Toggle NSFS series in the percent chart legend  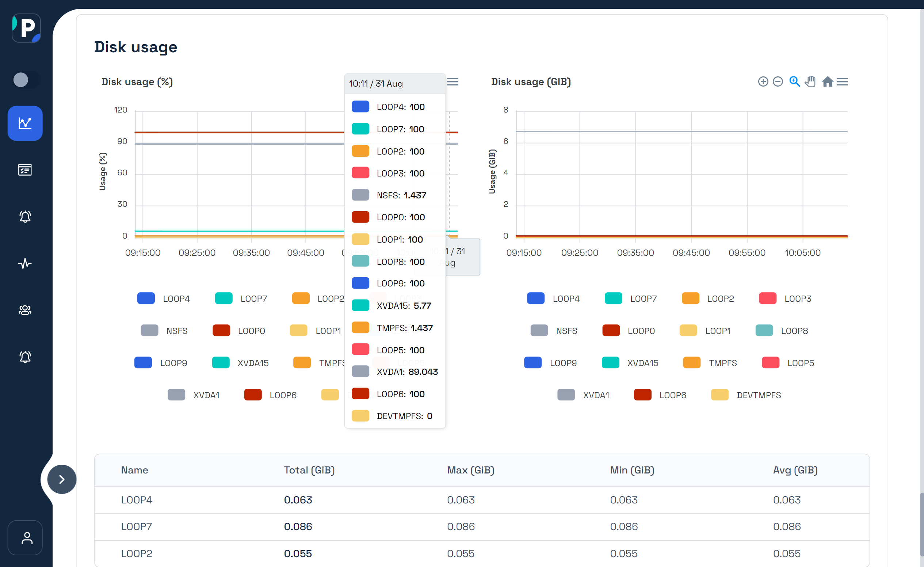164,331
